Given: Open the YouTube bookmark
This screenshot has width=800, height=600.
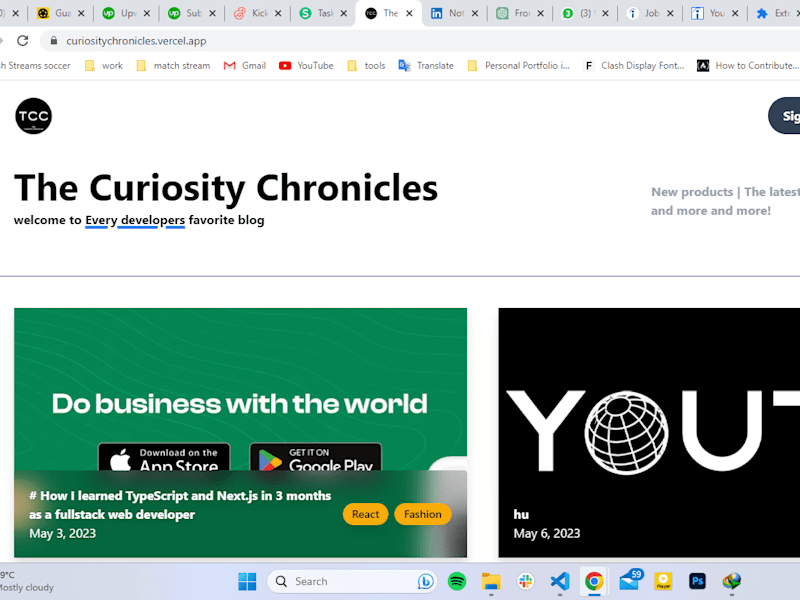Looking at the screenshot, I should click(306, 66).
